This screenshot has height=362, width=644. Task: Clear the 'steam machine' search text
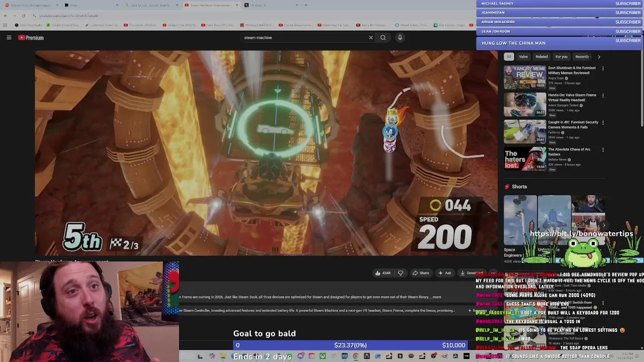[x=371, y=38]
